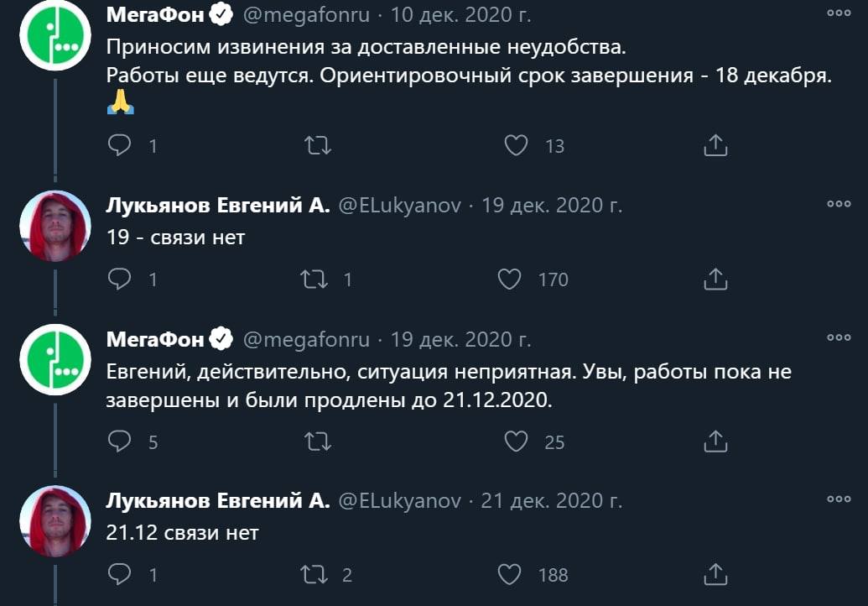Open more menu on Lukyanov's 19 Dec tweet

pos(839,204)
